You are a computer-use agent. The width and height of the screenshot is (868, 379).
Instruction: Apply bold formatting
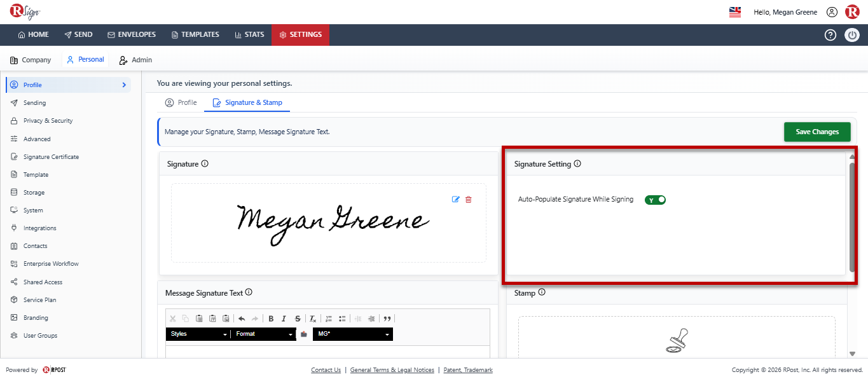point(271,319)
